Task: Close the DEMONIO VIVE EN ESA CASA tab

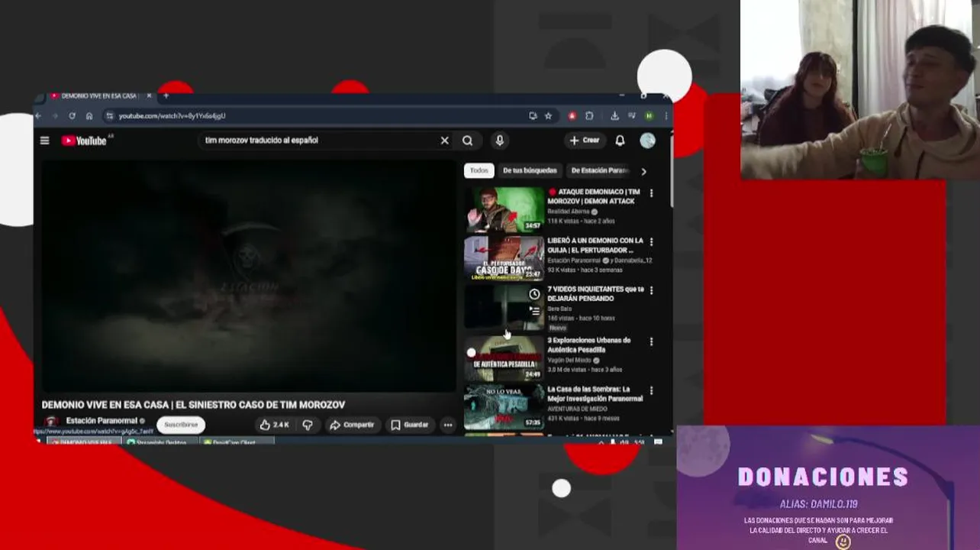Action: pos(149,96)
